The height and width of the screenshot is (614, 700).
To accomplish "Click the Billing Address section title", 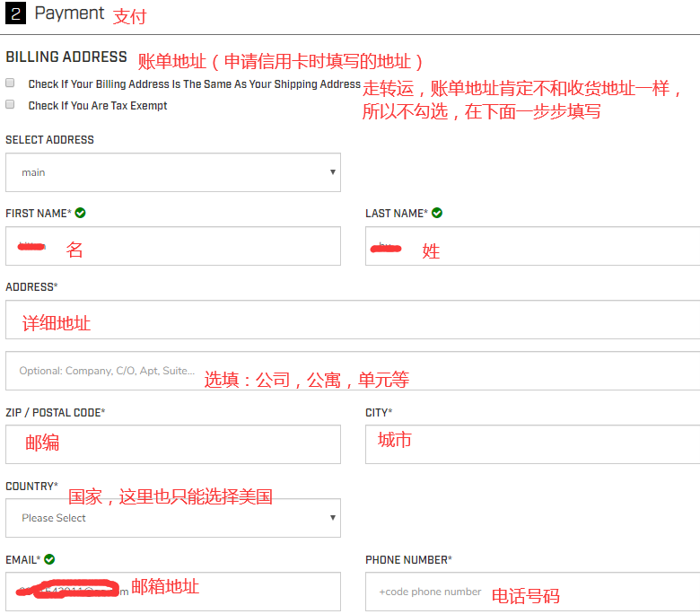I will (x=66, y=57).
